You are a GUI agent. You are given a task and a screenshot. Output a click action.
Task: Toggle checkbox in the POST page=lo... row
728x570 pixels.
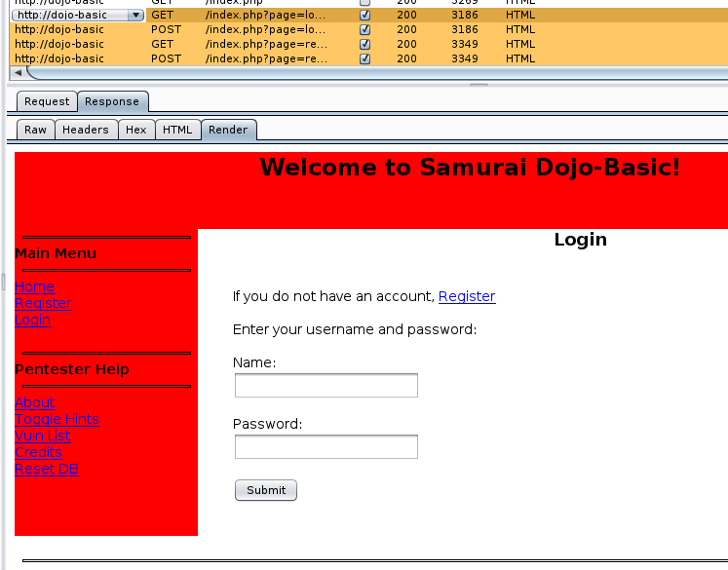point(365,30)
